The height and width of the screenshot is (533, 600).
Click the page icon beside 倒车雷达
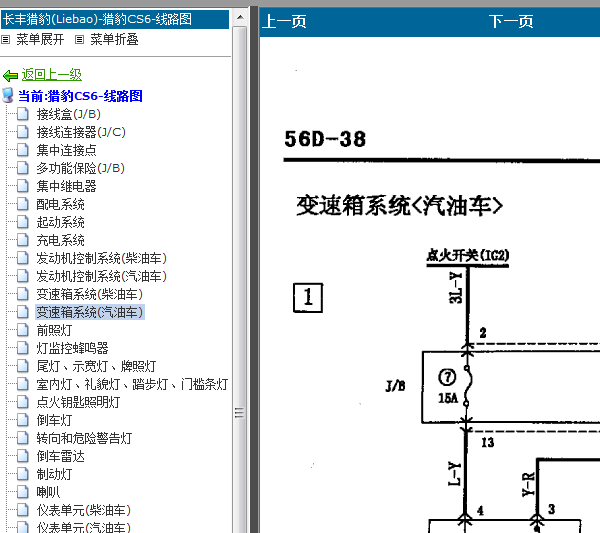tap(23, 456)
